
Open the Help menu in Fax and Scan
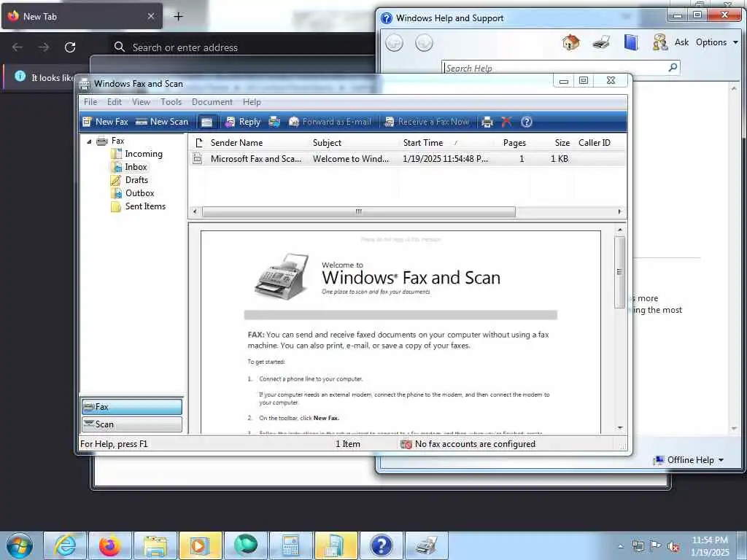coord(252,102)
